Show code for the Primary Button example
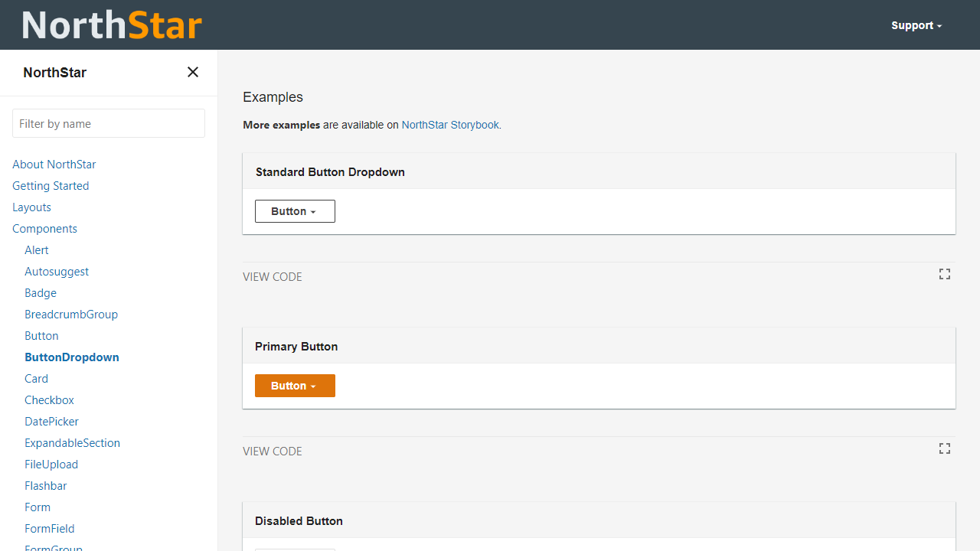 [273, 452]
